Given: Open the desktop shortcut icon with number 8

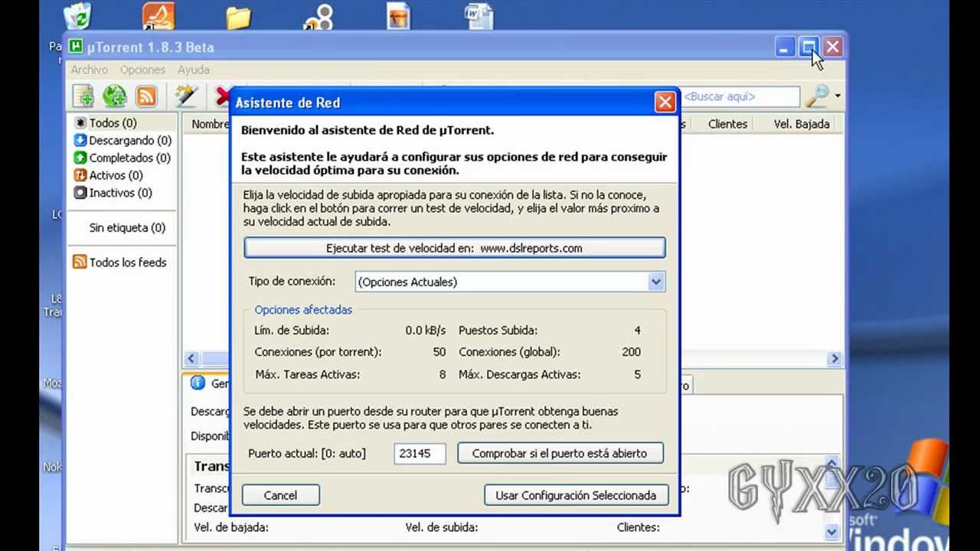Looking at the screenshot, I should [317, 17].
